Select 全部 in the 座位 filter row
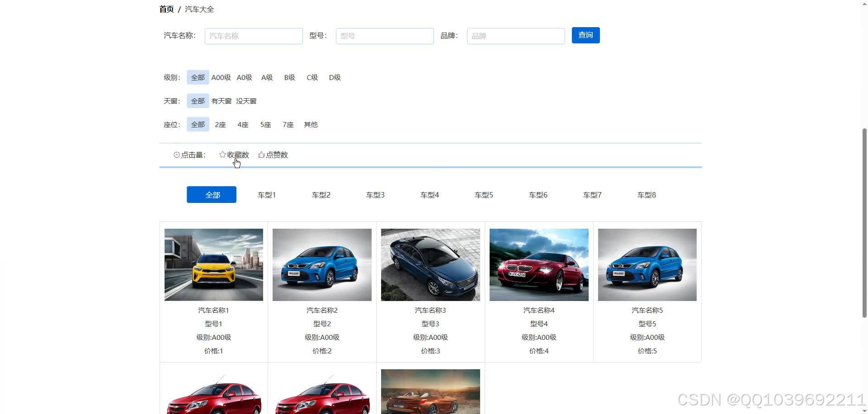Viewport: 868px width, 414px height. (198, 124)
